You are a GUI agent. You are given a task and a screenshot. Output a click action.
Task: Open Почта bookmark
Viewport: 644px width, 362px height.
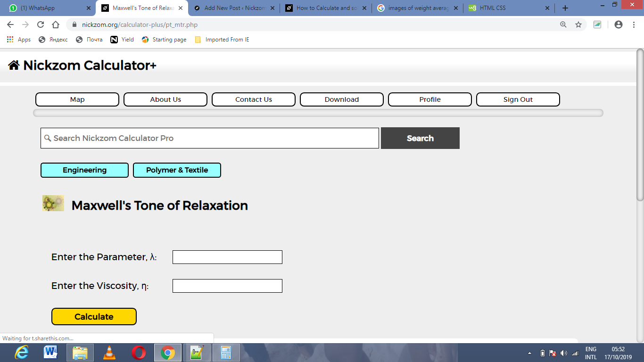coord(89,40)
